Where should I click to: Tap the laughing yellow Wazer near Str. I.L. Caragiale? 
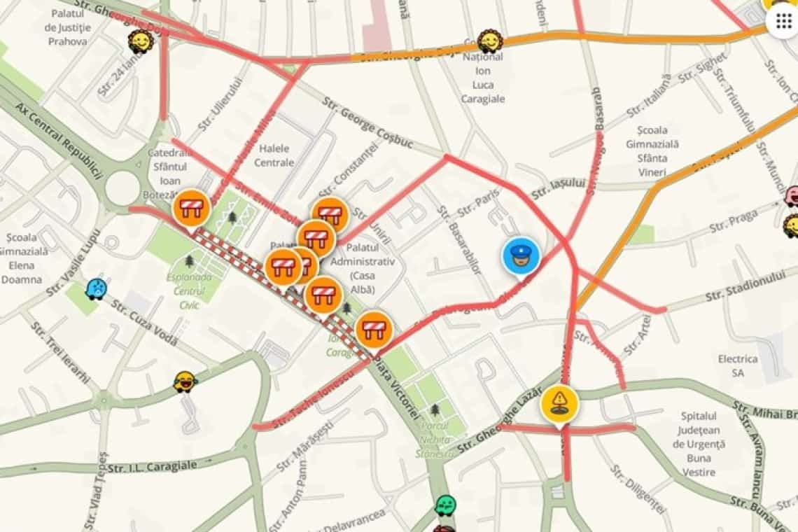tap(184, 381)
